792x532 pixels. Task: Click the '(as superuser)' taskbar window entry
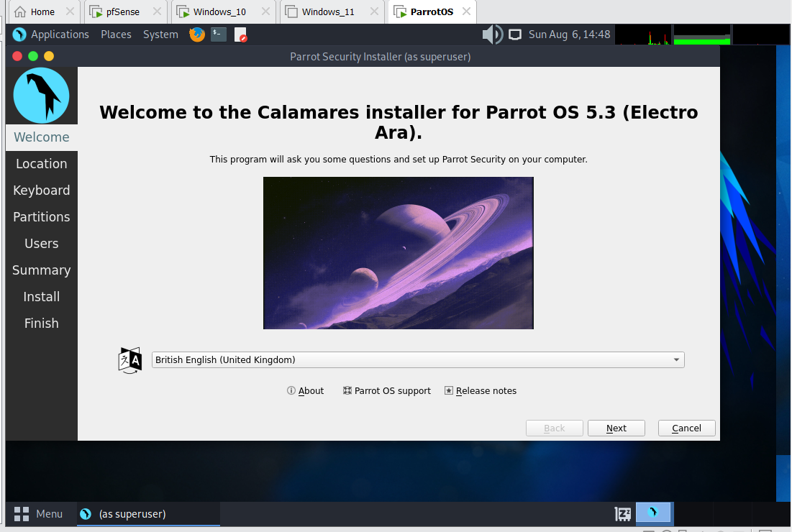(x=148, y=514)
